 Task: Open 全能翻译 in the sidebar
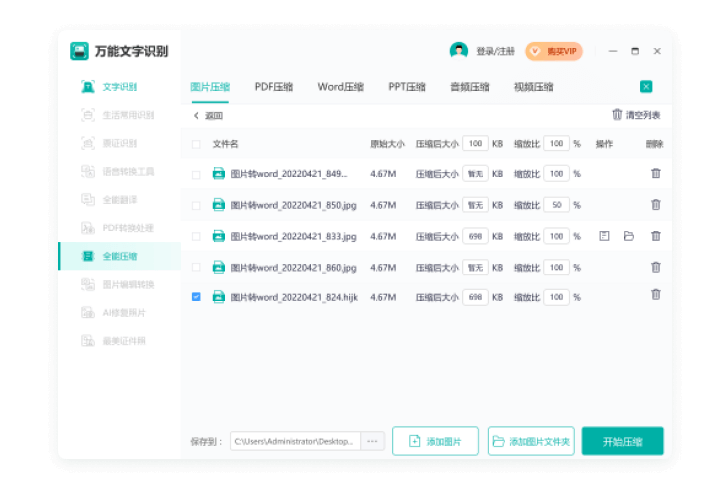[x=109, y=200]
